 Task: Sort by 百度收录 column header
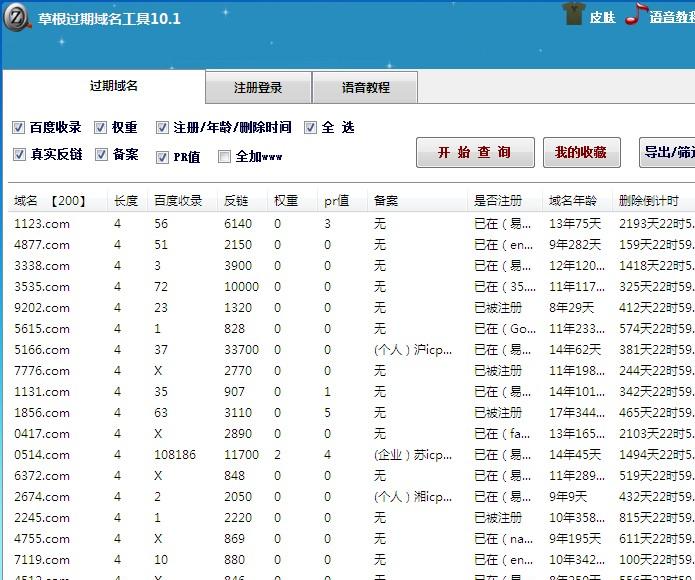(x=177, y=201)
